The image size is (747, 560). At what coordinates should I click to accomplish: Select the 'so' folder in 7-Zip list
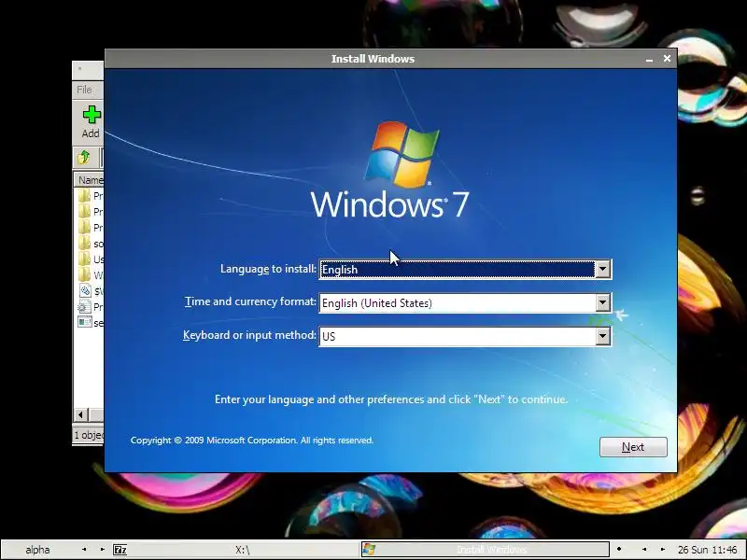tap(91, 244)
